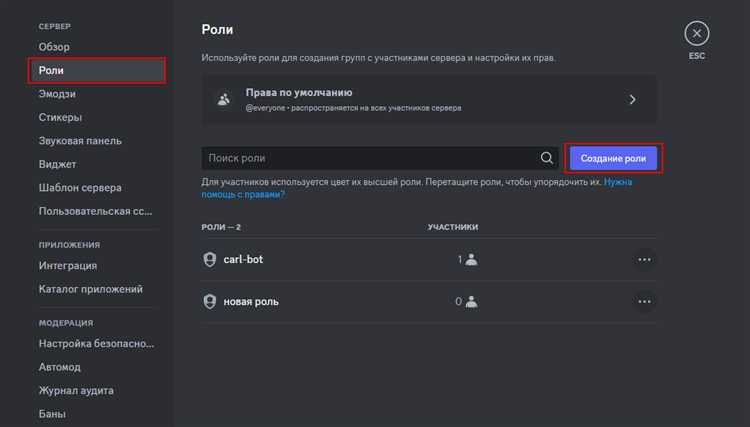Open the Обзор settings section
The height and width of the screenshot is (427, 750).
click(x=54, y=47)
